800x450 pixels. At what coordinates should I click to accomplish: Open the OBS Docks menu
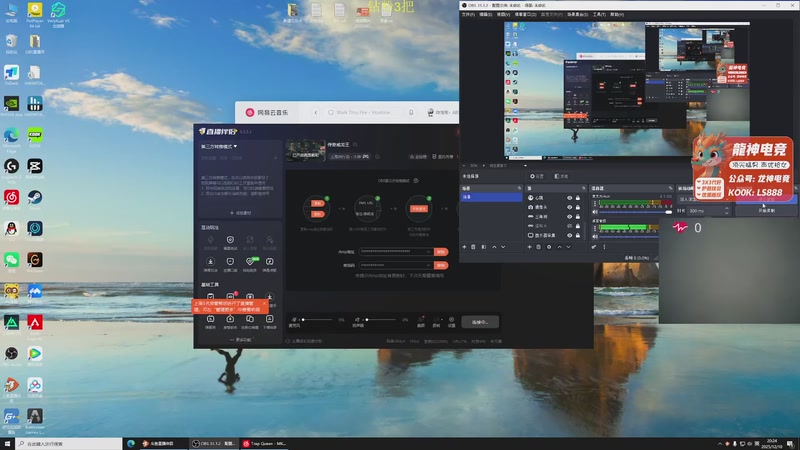pyautogui.click(x=524, y=14)
